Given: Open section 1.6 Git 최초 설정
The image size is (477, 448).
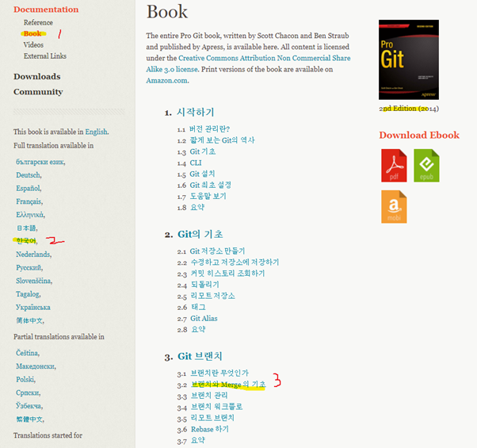Looking at the screenshot, I should point(211,185).
